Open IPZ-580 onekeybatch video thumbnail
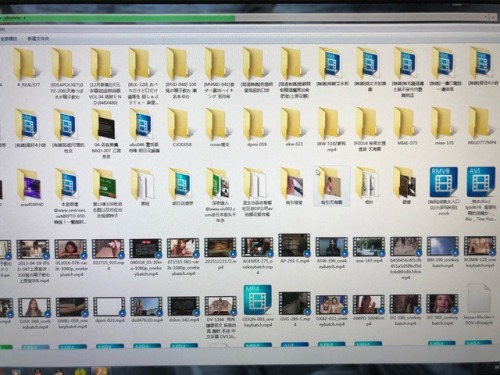This screenshot has width=500, height=375. (405, 304)
